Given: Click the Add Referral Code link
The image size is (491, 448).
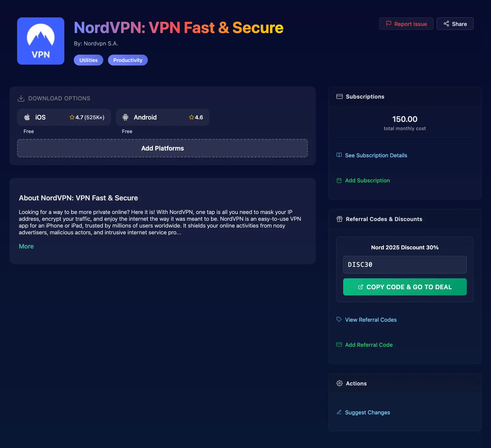Looking at the screenshot, I should click(x=369, y=345).
